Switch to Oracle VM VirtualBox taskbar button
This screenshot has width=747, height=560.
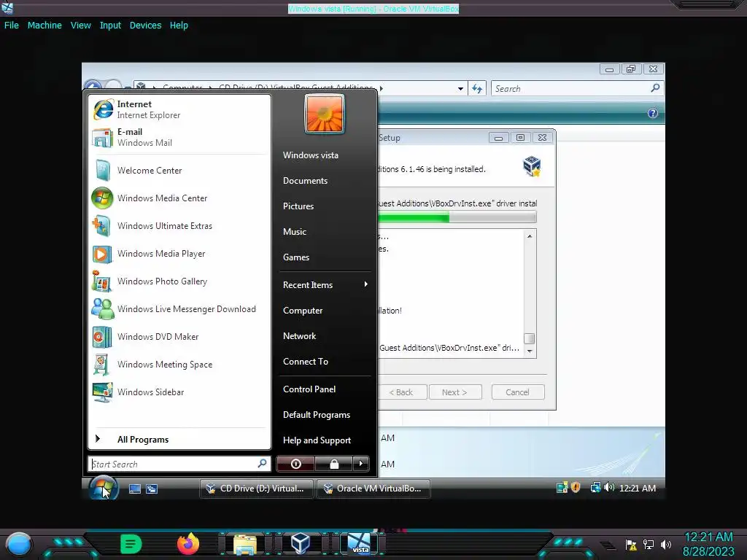point(373,489)
